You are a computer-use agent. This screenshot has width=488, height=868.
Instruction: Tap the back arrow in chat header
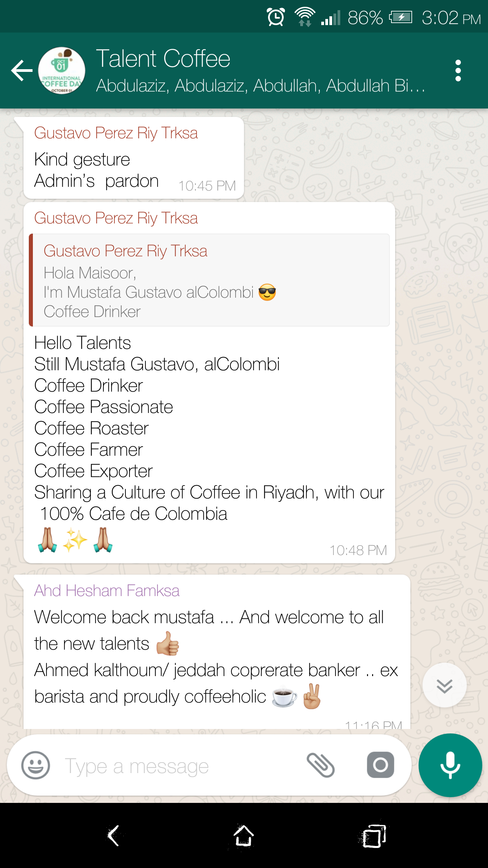pos(22,71)
